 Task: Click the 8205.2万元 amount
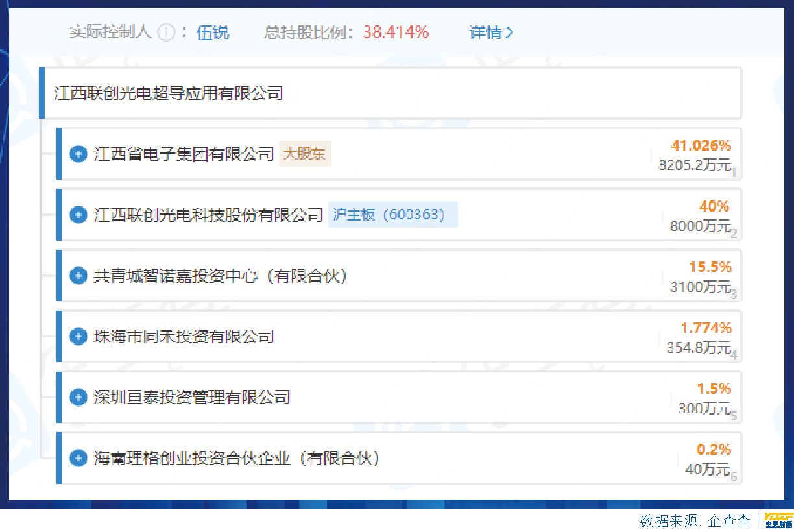(695, 165)
